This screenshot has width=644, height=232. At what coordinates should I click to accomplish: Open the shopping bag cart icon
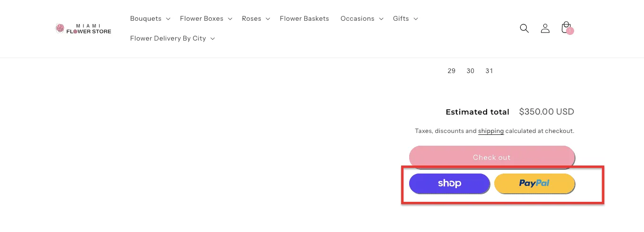pyautogui.click(x=567, y=28)
